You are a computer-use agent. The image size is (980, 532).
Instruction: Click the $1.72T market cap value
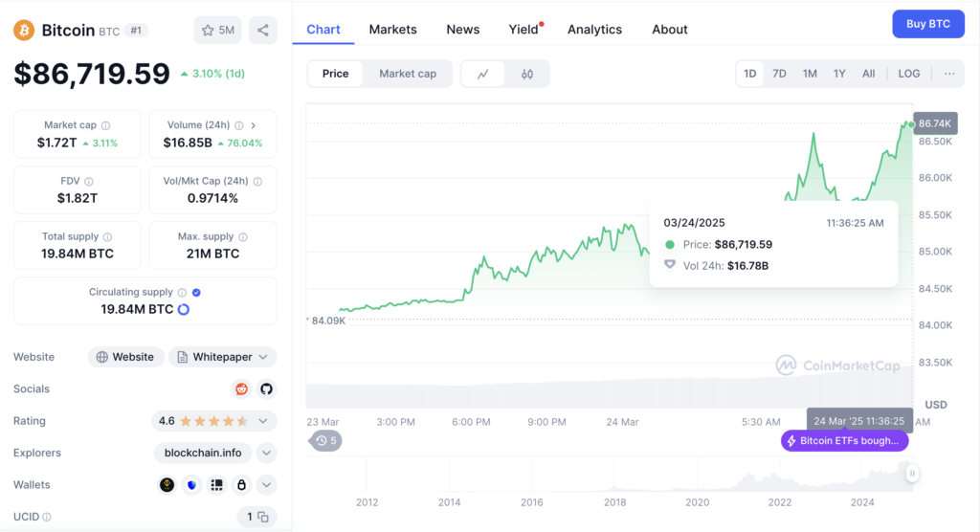[56, 143]
